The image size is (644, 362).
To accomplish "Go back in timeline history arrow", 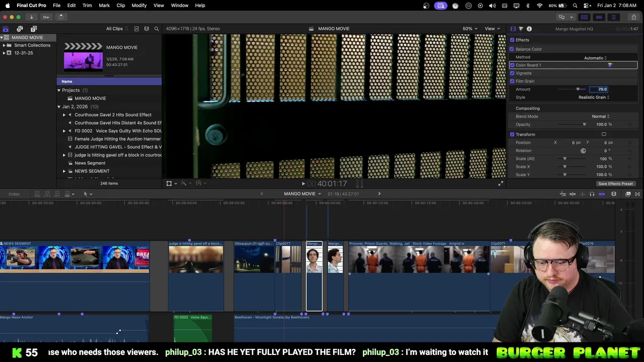I will coord(262,194).
